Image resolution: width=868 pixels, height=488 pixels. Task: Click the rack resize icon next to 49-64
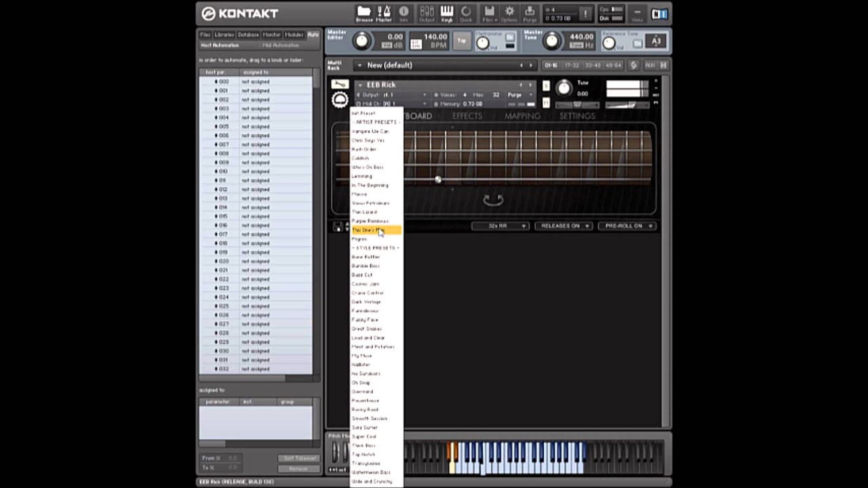tap(633, 65)
